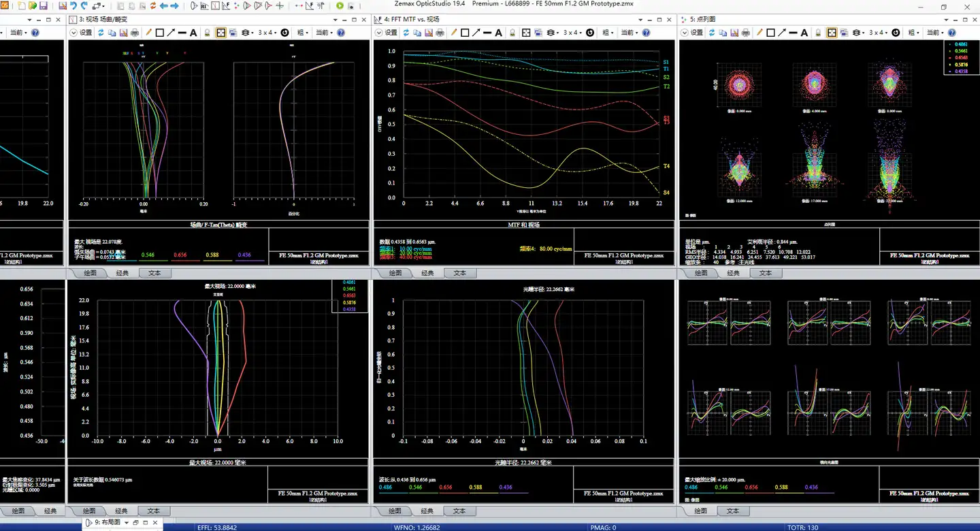Print the field curvature window (window 3)

point(135,33)
